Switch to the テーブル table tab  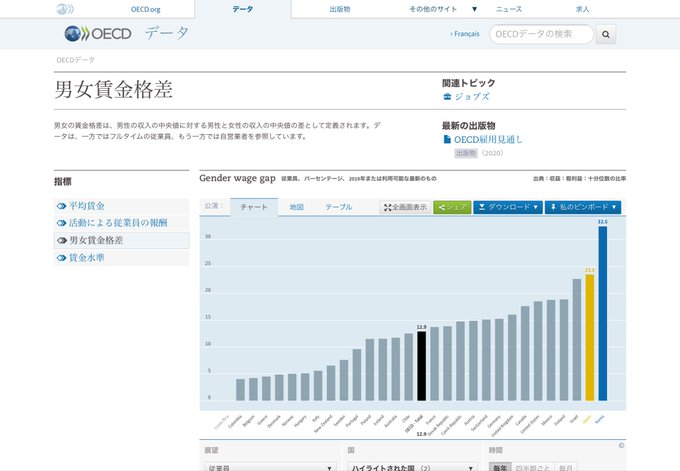pos(339,207)
